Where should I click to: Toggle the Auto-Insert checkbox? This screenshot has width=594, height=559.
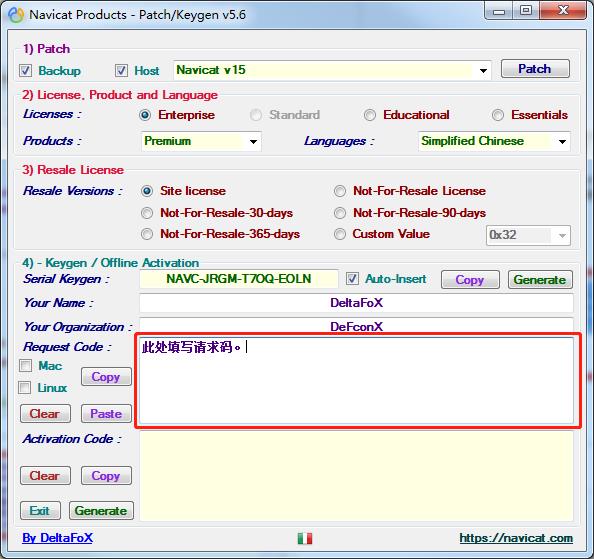[x=352, y=279]
